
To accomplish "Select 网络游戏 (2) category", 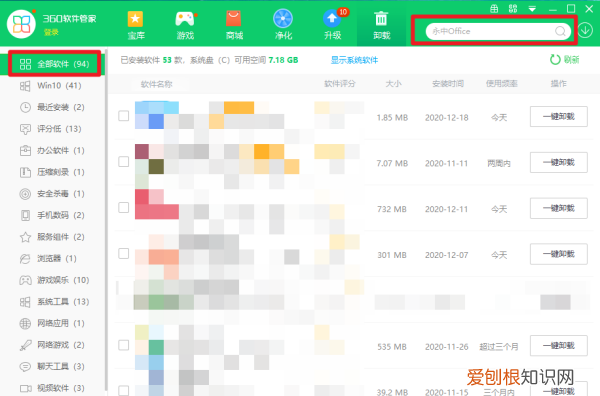I will tap(52, 345).
